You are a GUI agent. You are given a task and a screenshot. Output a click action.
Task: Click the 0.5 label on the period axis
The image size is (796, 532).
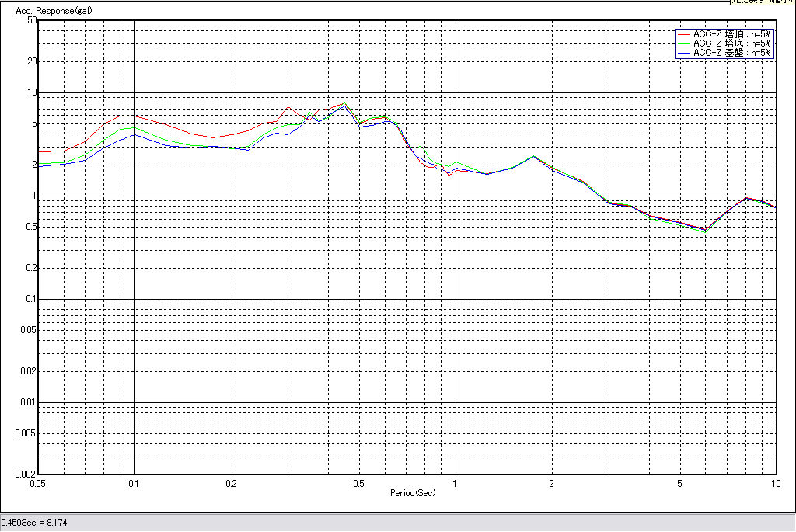(x=358, y=483)
